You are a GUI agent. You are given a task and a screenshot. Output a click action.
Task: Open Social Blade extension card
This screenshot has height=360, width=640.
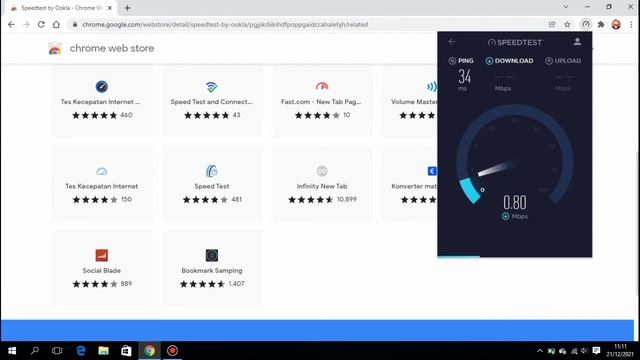click(x=102, y=268)
